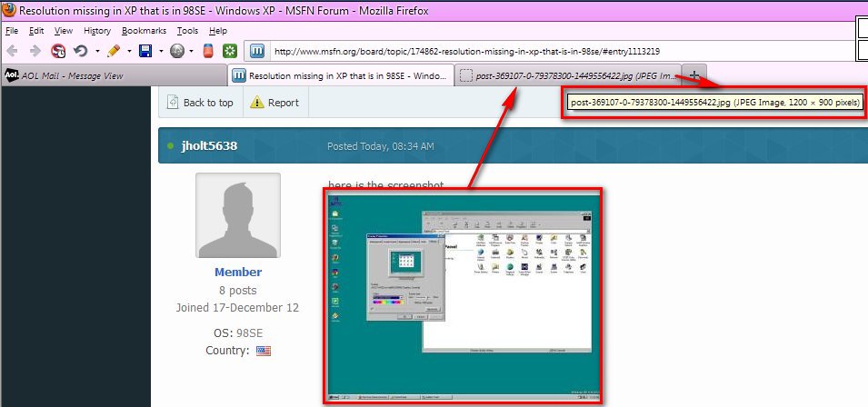Click the '8 posts' count text
Viewport: 868px width, 407px height.
(x=238, y=291)
